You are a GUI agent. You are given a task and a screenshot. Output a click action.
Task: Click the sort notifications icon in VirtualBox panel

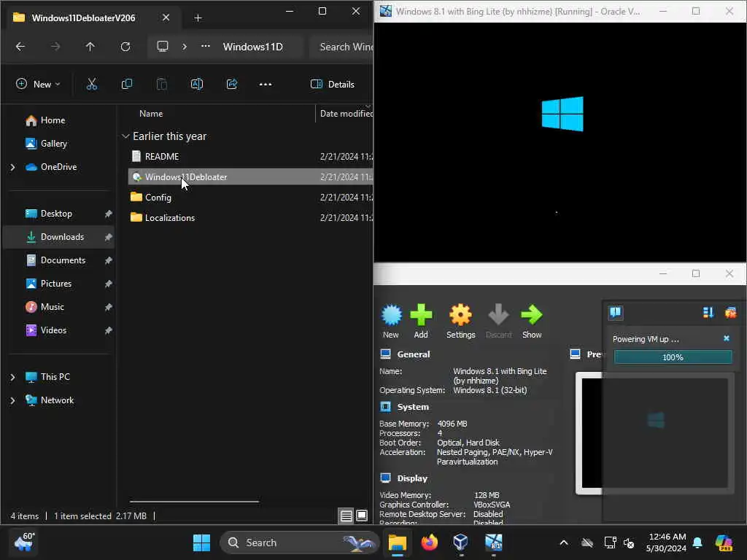tap(708, 312)
